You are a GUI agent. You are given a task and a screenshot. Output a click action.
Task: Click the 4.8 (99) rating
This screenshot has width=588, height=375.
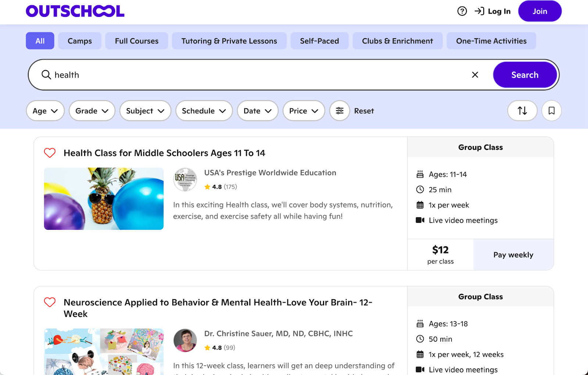[220, 348]
